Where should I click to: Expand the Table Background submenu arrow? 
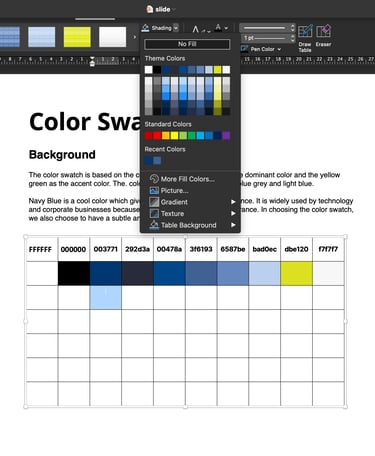pyautogui.click(x=233, y=225)
